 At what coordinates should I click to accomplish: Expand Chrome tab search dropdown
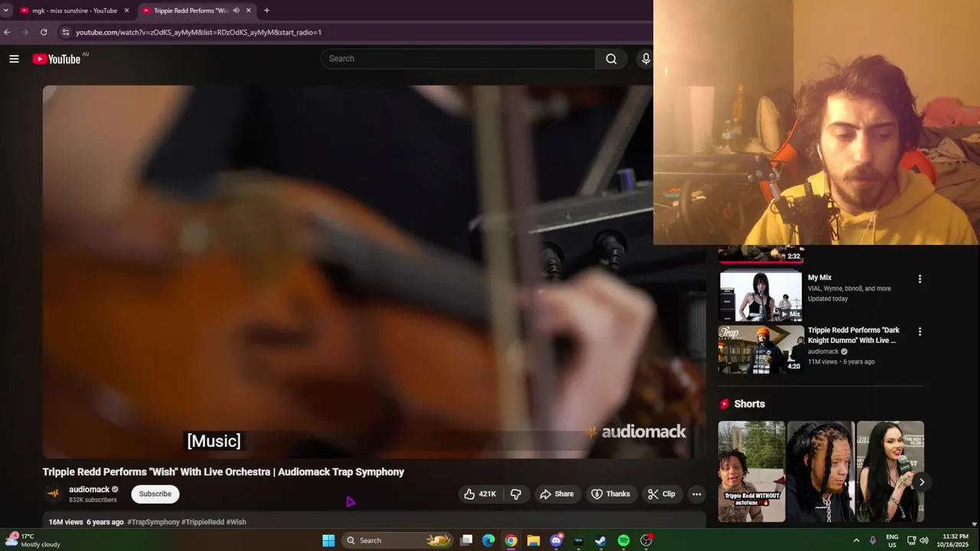[6, 11]
